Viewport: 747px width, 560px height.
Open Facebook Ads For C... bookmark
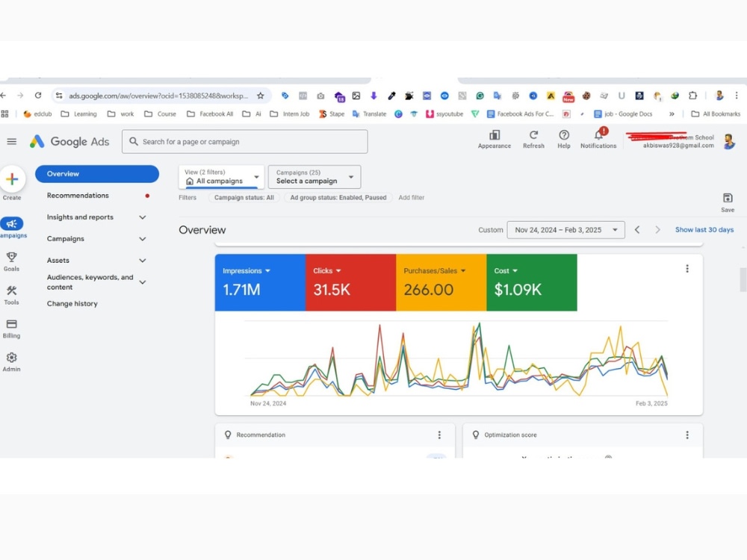click(520, 113)
